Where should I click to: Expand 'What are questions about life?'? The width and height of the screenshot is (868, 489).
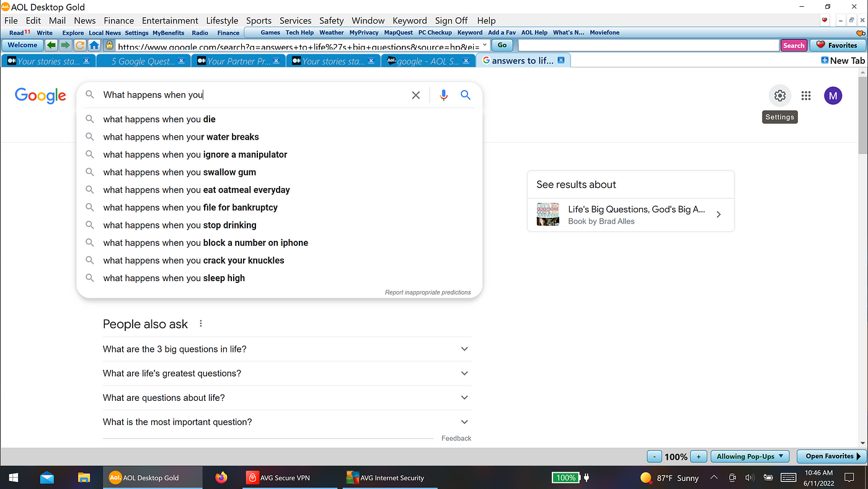tap(286, 398)
